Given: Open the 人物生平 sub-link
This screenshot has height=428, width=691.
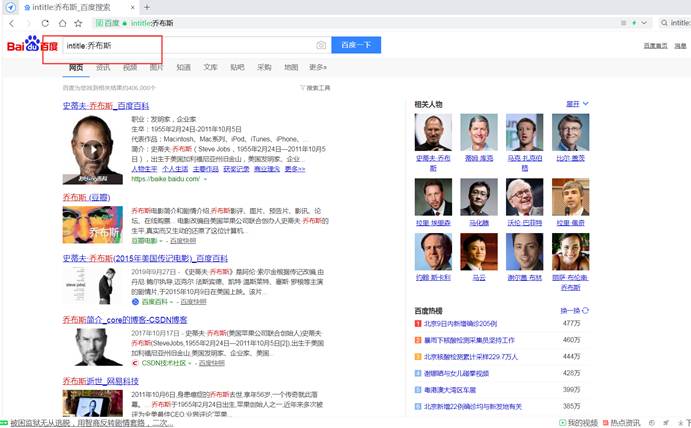Looking at the screenshot, I should 144,169.
